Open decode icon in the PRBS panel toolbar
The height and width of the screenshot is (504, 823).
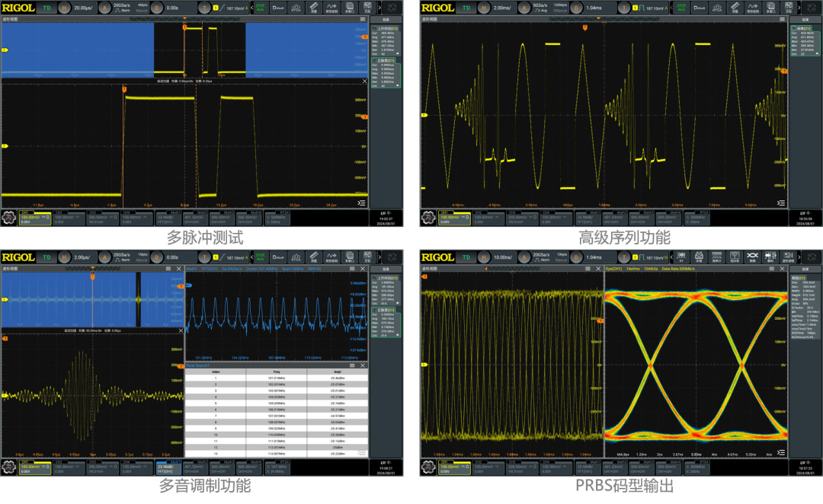(770, 257)
